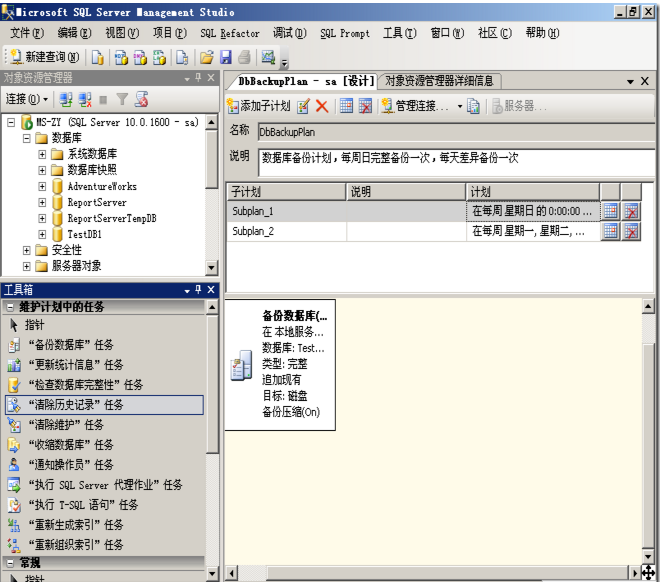The height and width of the screenshot is (582, 660).
Task: Select “清除维护” task in toolbox
Action: coord(104,425)
